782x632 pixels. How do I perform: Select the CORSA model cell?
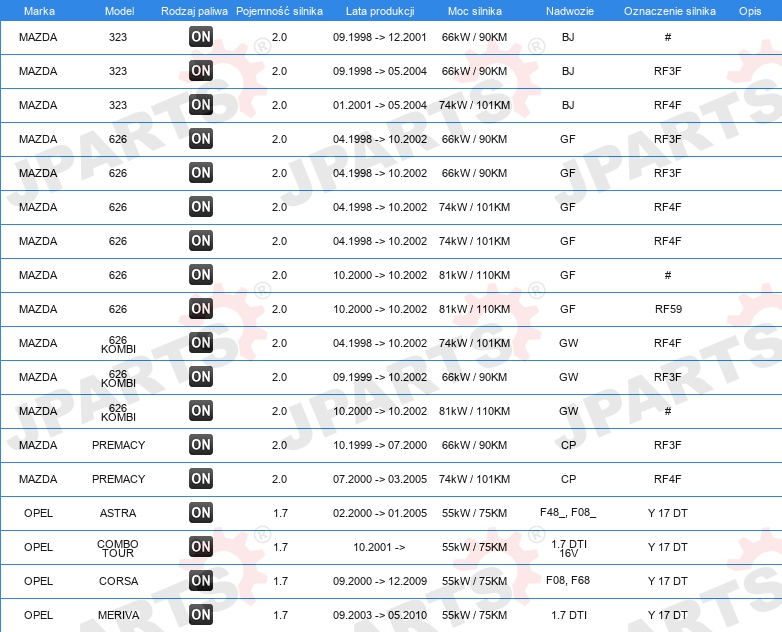(119, 581)
